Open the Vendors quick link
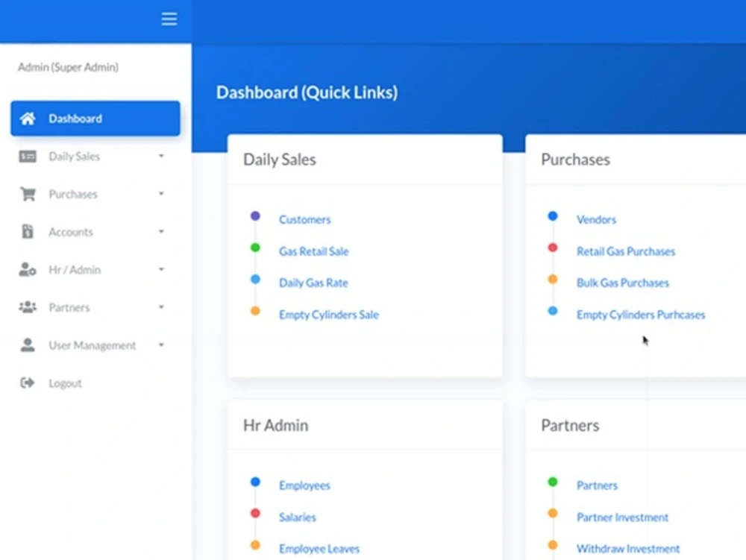746x560 pixels. point(596,220)
